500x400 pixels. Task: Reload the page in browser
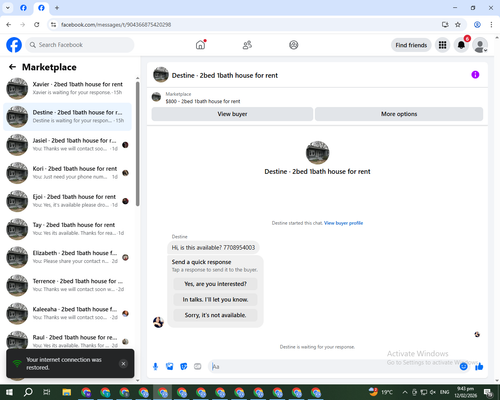[37, 25]
